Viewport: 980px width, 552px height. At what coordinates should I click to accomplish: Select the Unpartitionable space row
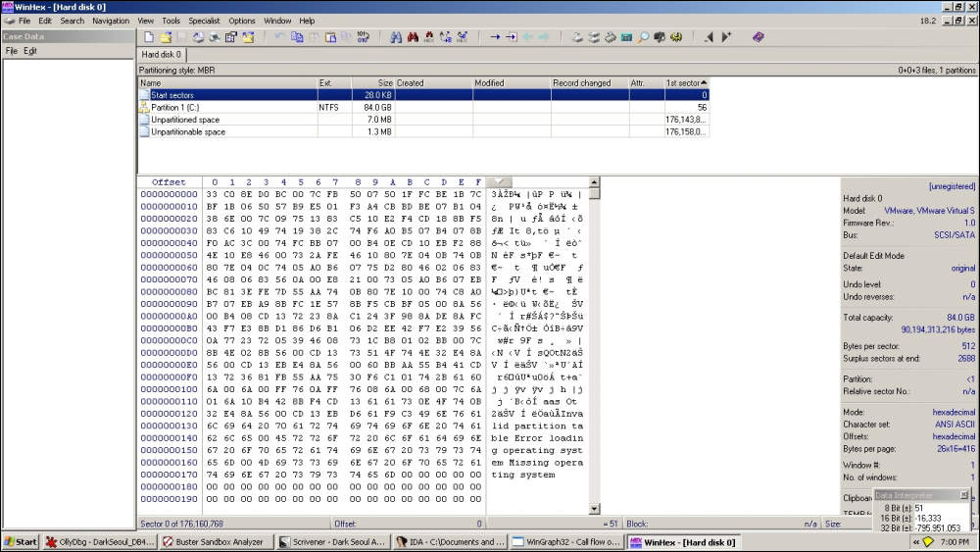click(x=423, y=132)
